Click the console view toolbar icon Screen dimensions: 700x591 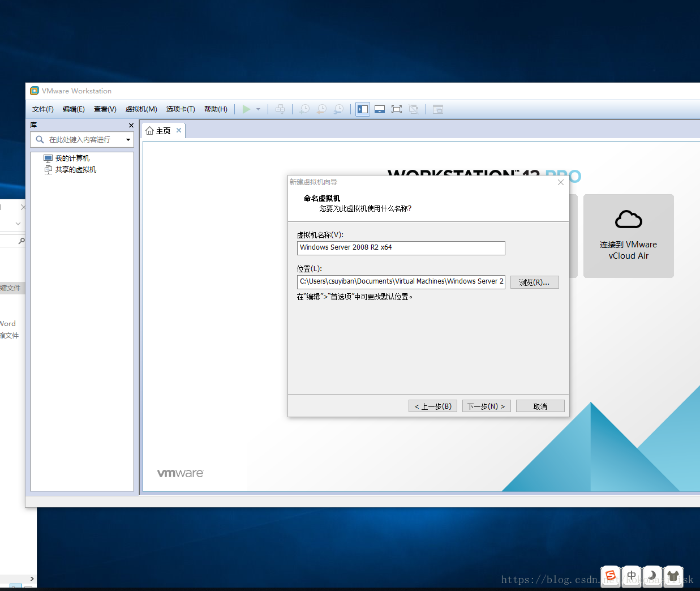[x=438, y=109]
